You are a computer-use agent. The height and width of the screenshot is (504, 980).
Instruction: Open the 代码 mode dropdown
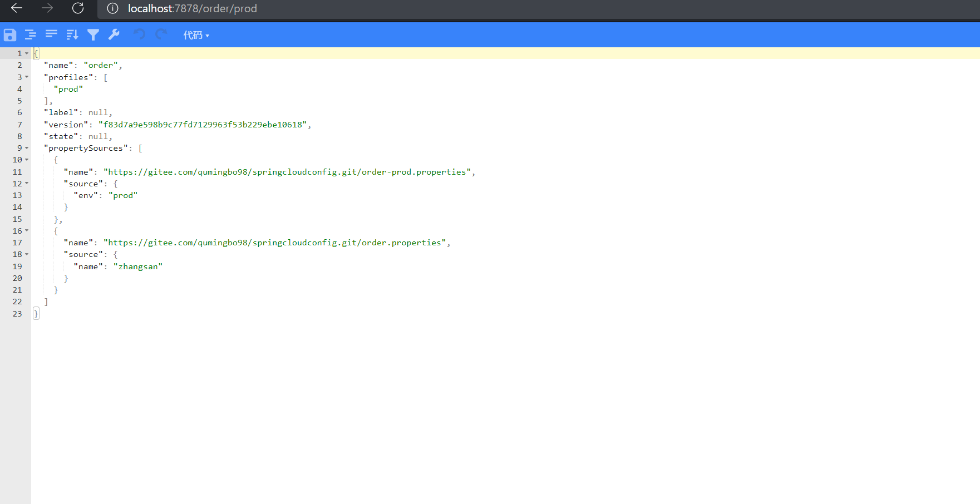(x=196, y=35)
